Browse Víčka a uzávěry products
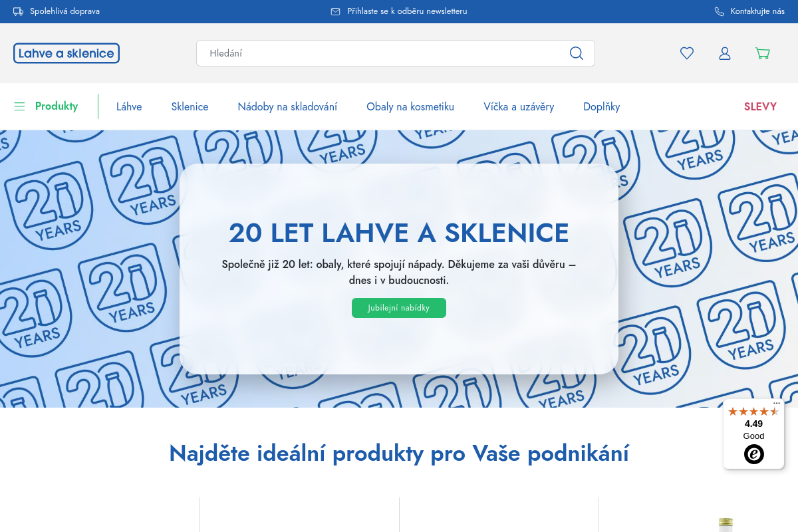The width and height of the screenshot is (798, 532). tap(519, 106)
